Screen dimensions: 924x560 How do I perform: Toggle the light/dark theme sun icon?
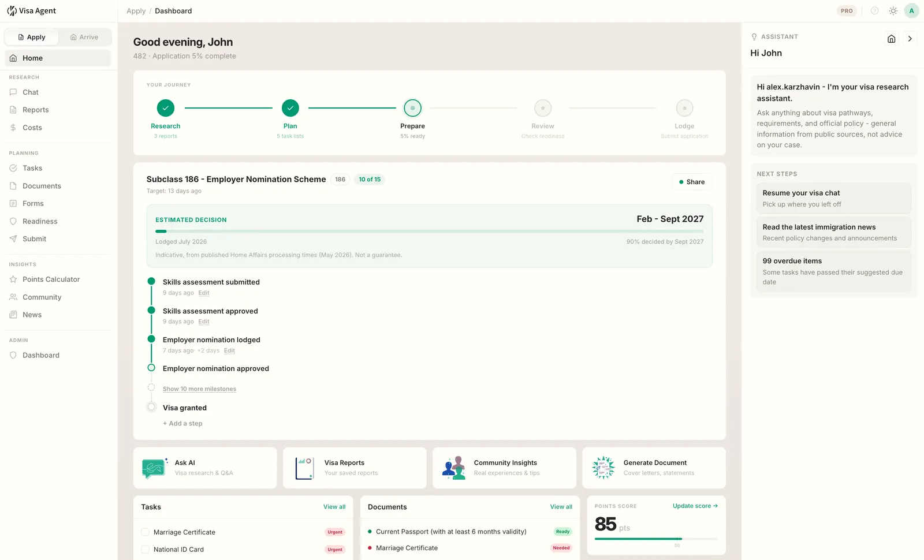pos(893,11)
